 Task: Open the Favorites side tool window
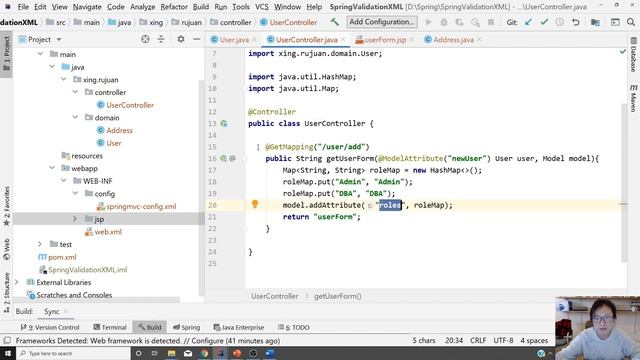7,206
